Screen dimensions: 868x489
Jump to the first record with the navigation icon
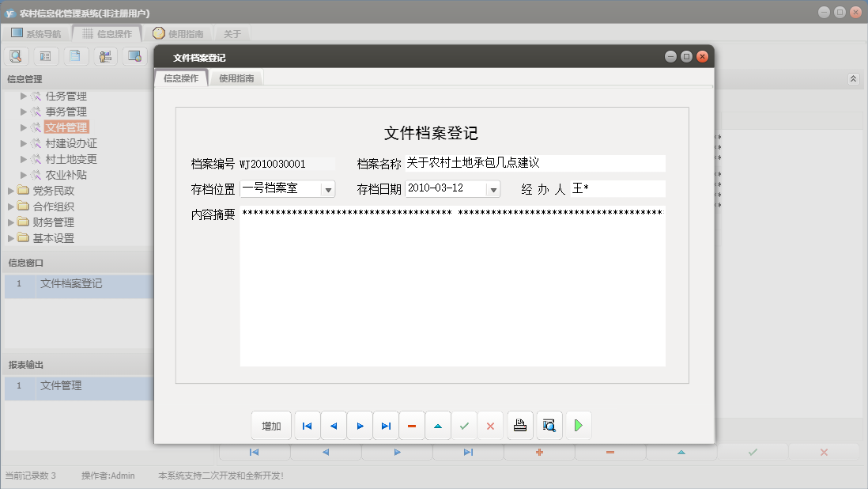(x=307, y=425)
